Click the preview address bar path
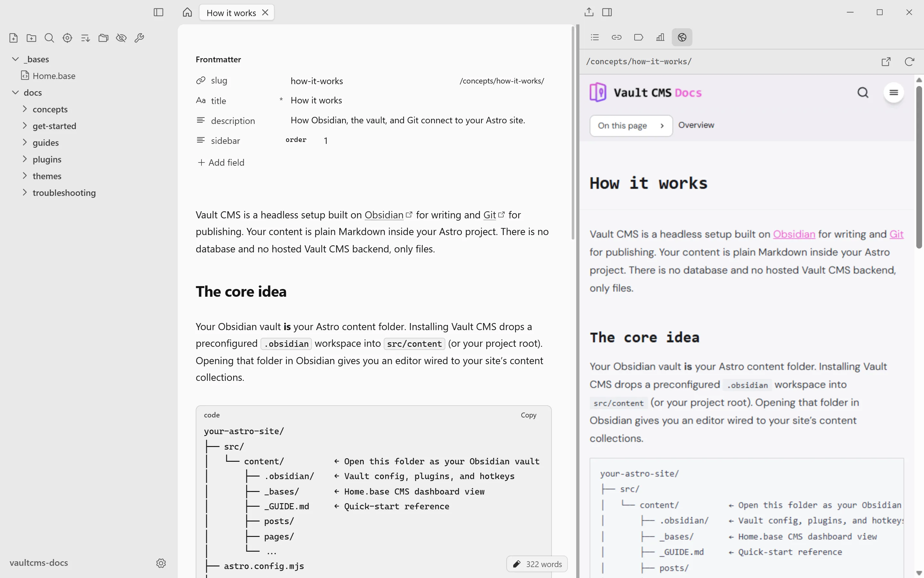The width and height of the screenshot is (924, 578). 639,62
